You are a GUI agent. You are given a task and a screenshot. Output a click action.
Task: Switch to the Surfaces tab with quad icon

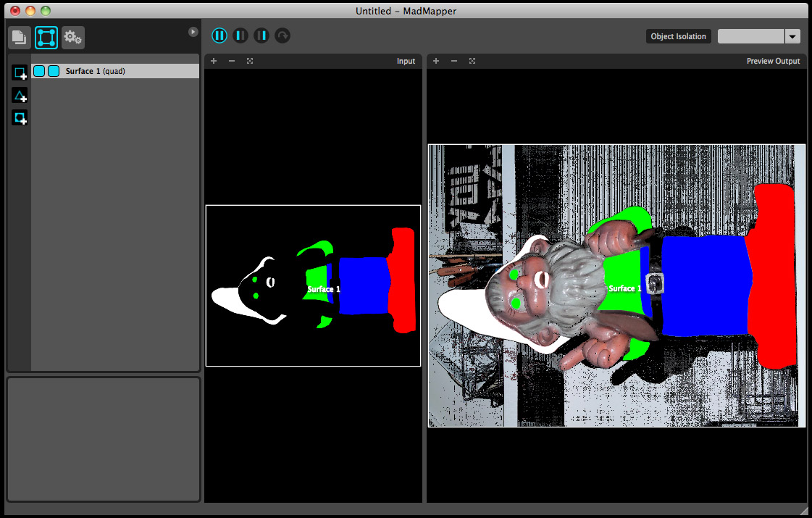46,37
